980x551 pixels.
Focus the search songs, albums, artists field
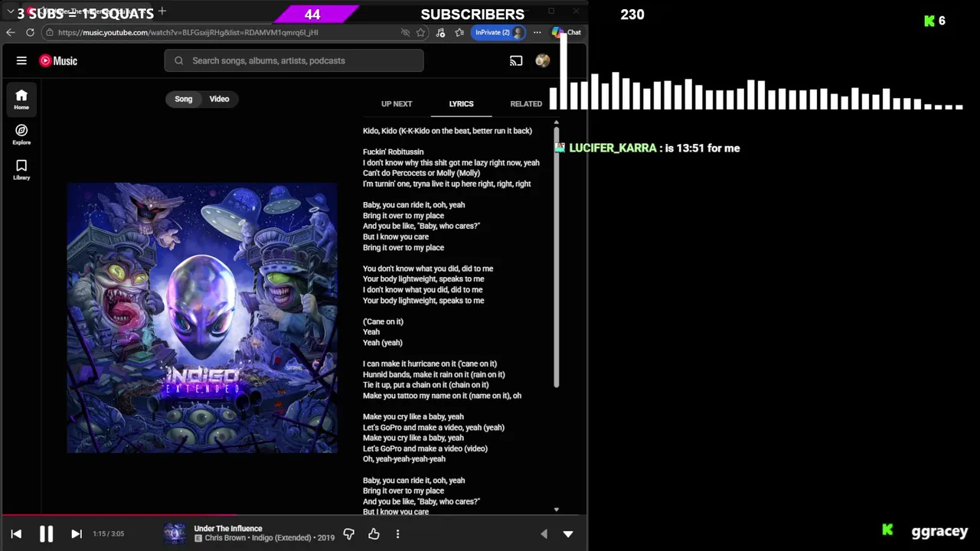click(294, 60)
